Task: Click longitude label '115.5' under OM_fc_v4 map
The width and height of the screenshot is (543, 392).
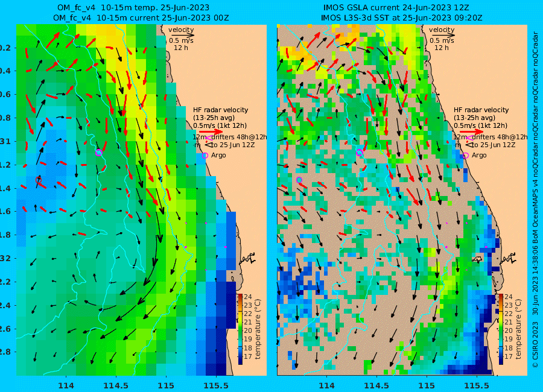Action: coord(216,385)
